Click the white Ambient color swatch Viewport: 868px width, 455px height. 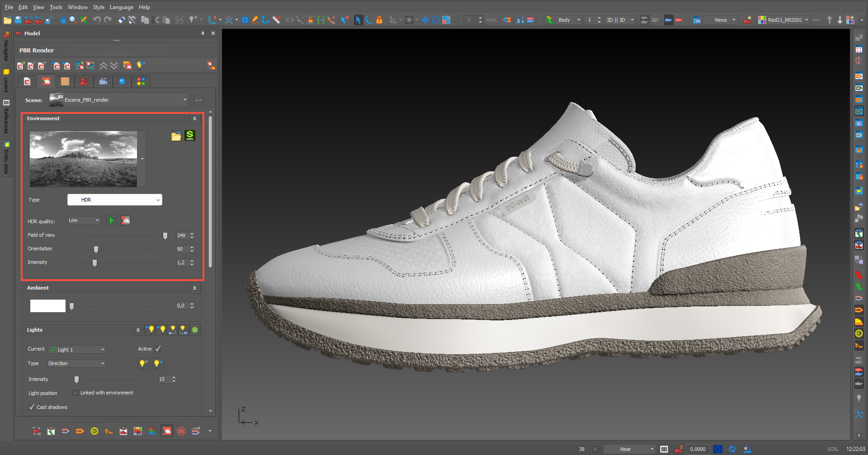click(48, 306)
